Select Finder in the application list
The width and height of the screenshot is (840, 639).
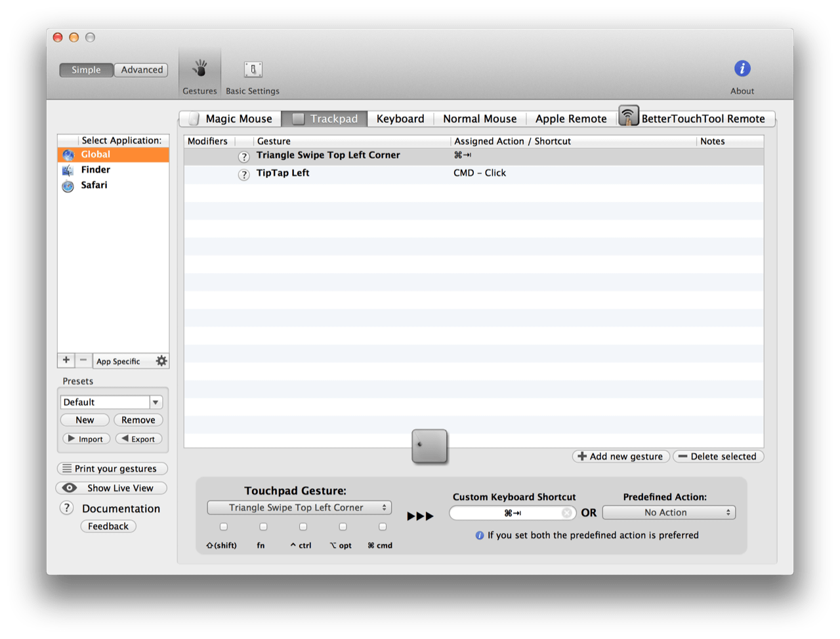pos(113,170)
